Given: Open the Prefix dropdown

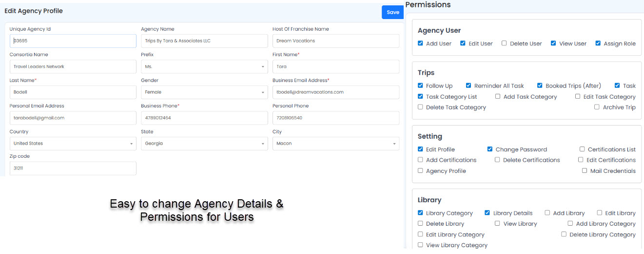Looking at the screenshot, I should 204,66.
